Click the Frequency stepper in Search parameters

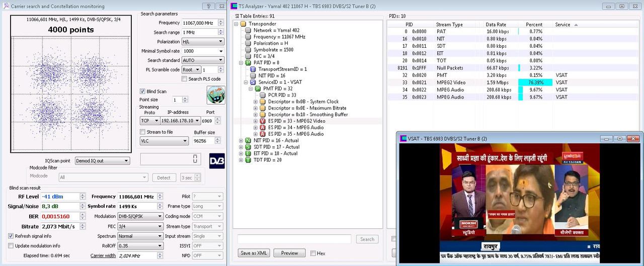pos(221,23)
